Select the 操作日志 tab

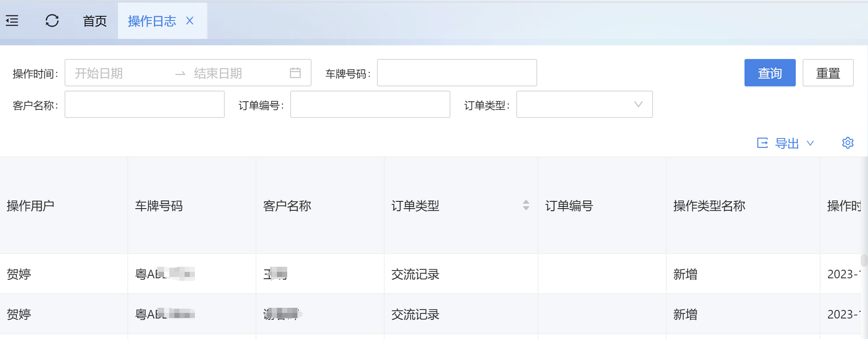tap(152, 21)
